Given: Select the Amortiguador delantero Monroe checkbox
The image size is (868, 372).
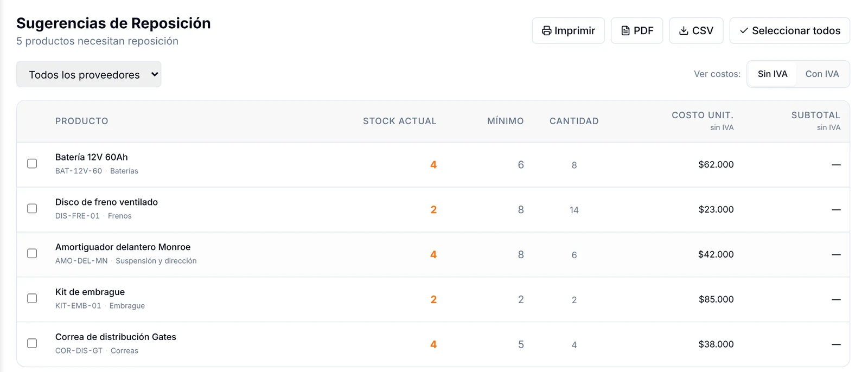Looking at the screenshot, I should coord(32,254).
